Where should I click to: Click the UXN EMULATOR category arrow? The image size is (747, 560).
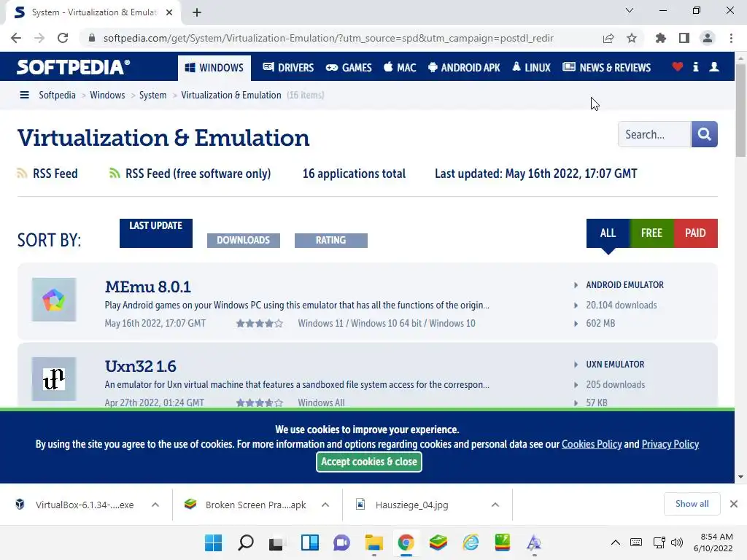pos(576,365)
